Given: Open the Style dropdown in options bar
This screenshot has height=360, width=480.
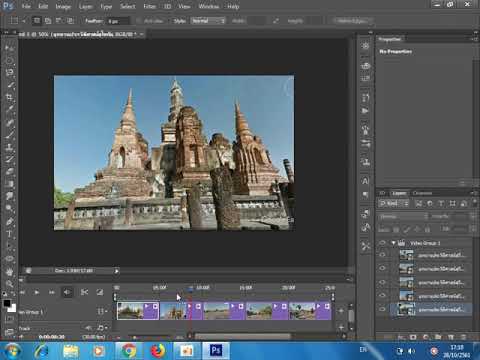Looking at the screenshot, I should (208, 21).
